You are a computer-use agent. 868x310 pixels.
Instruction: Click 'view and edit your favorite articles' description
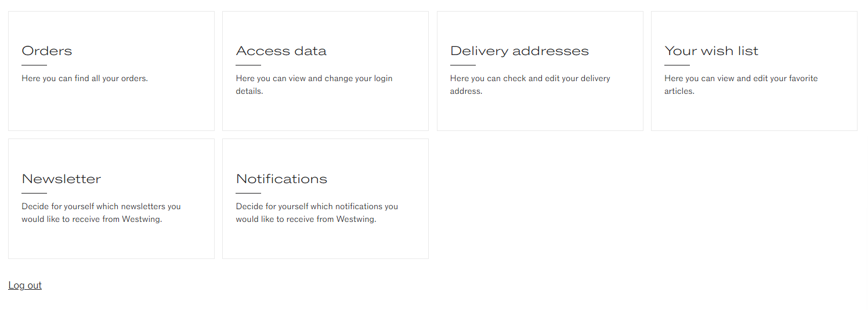tap(741, 85)
